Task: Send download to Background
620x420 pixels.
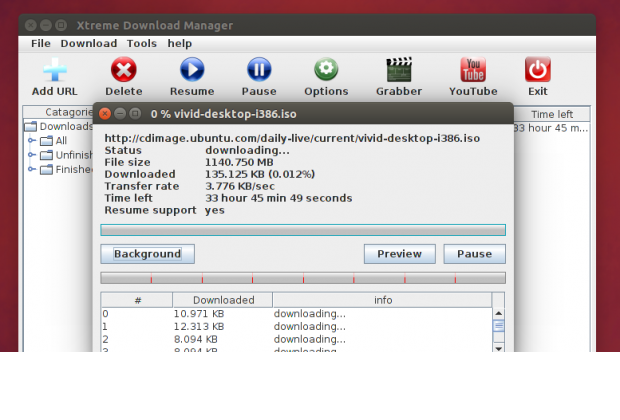Action: 147,254
